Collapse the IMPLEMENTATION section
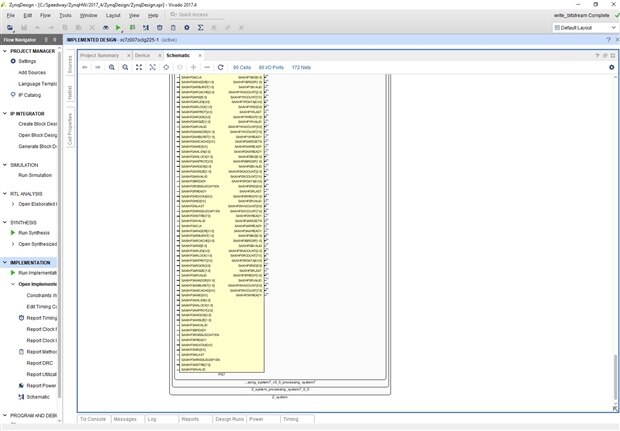Image resolution: width=620 pixels, height=431 pixels. point(5,262)
